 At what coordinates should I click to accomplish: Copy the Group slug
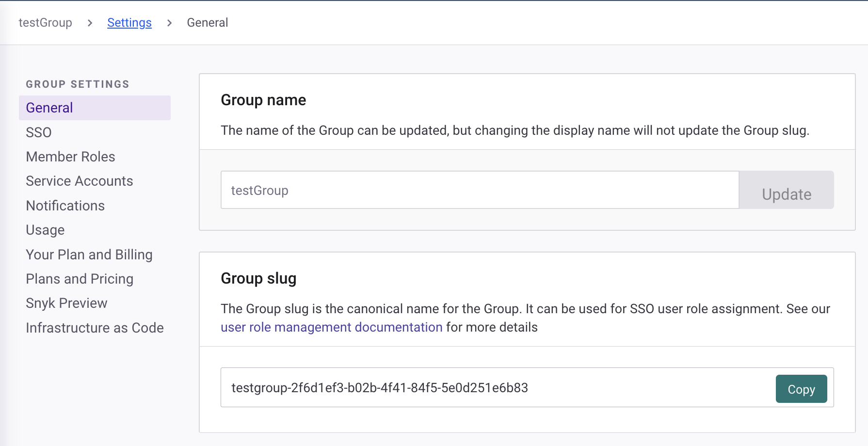click(x=801, y=389)
